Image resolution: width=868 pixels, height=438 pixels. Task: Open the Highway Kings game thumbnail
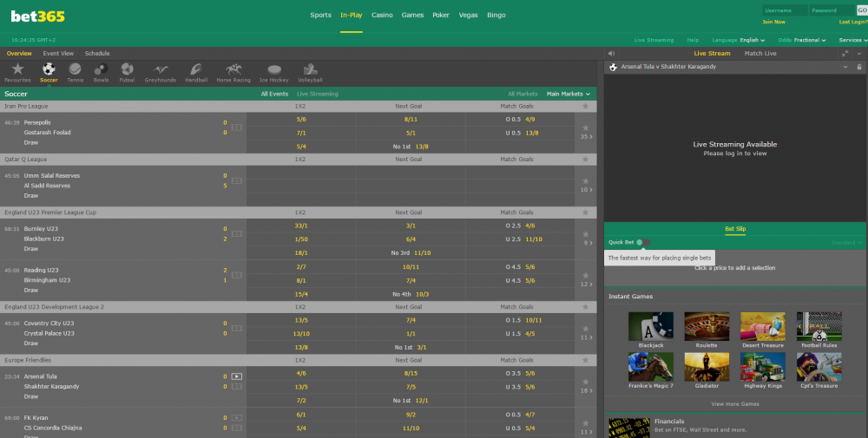[x=762, y=367]
